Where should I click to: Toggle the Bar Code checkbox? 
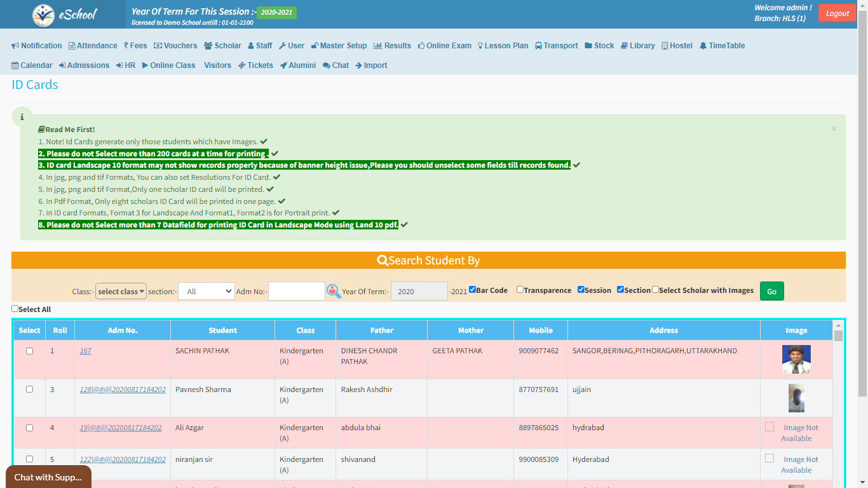[x=472, y=290]
